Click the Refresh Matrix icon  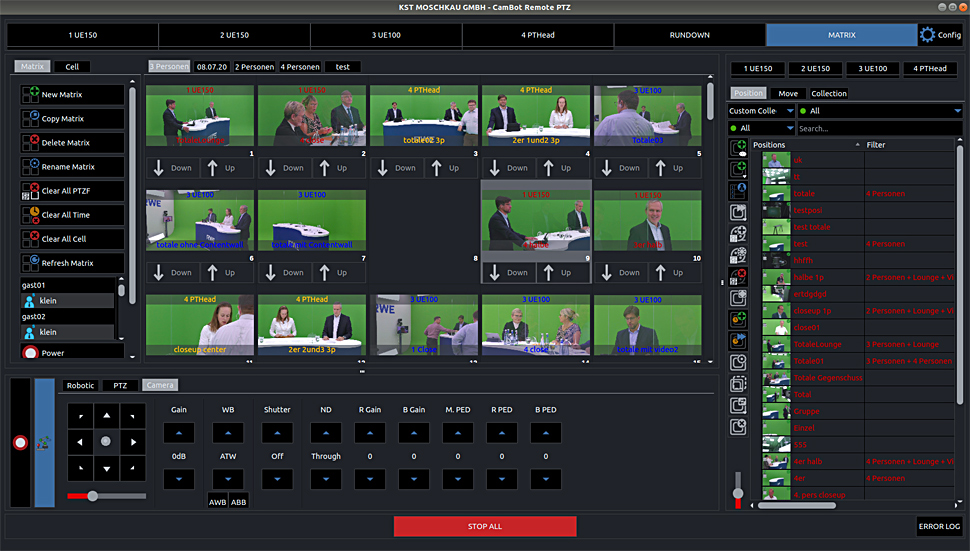[x=30, y=263]
